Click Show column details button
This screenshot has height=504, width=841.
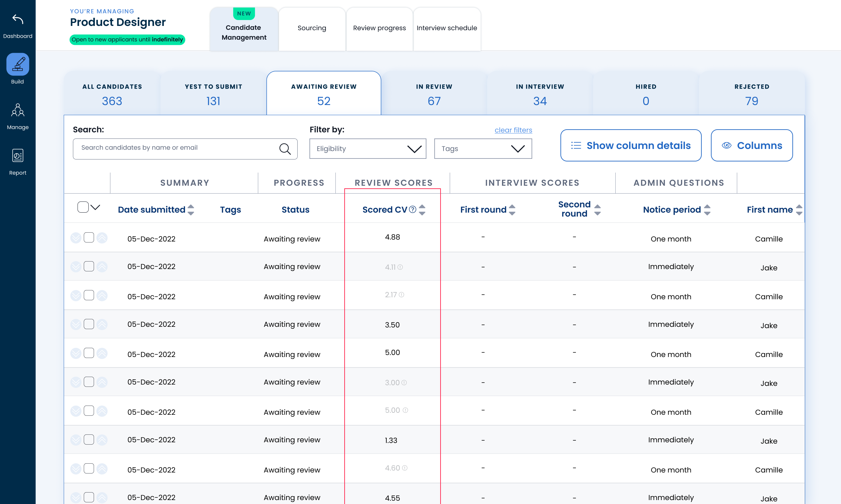click(630, 145)
